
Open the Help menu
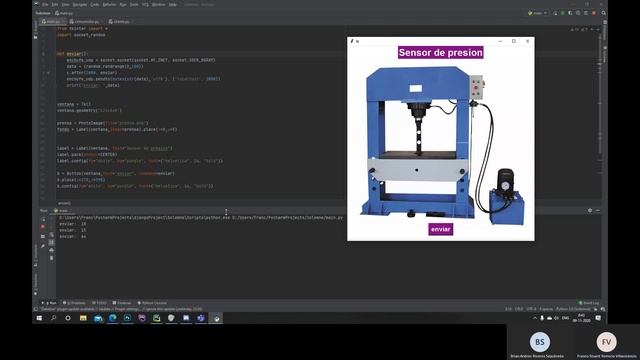(173, 4)
